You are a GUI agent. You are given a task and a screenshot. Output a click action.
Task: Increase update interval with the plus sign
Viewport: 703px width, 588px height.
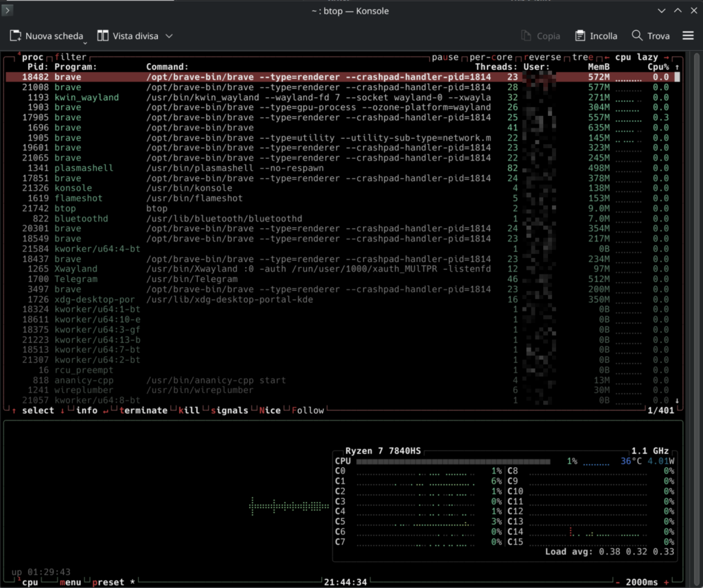666,582
